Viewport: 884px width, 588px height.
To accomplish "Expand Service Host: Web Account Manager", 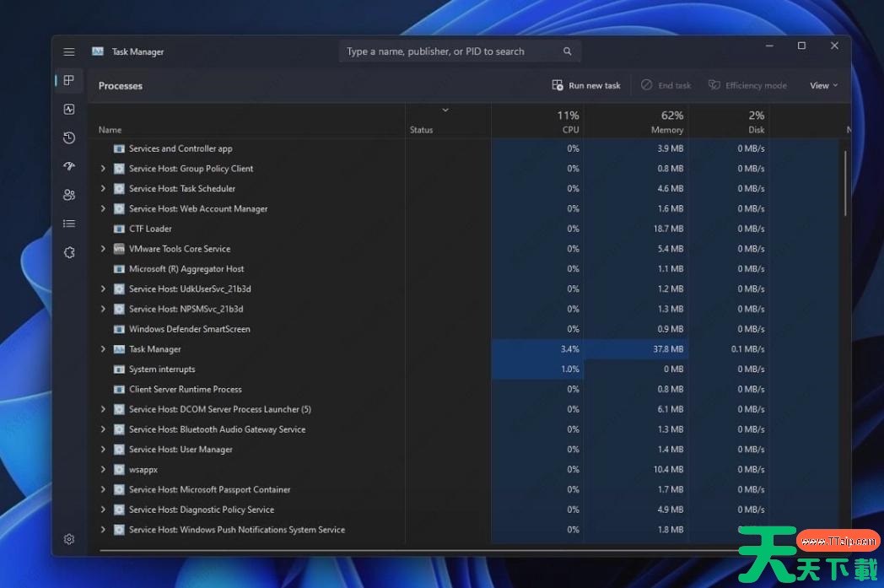I will [x=103, y=208].
